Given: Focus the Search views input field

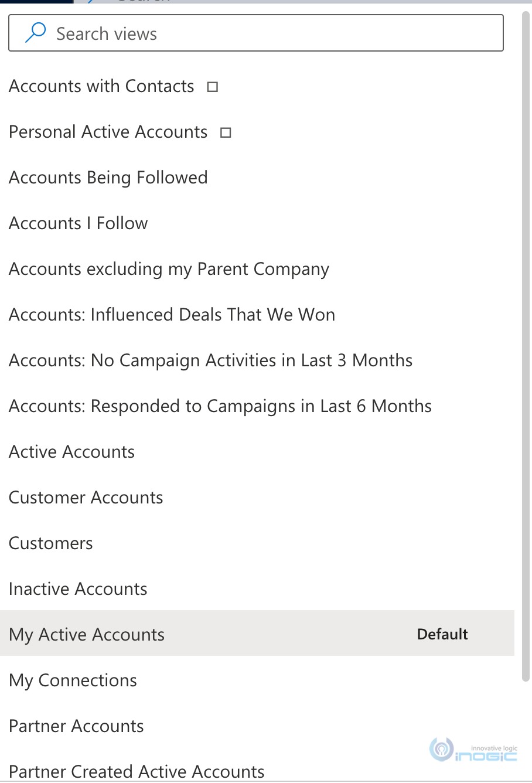Looking at the screenshot, I should [x=256, y=33].
